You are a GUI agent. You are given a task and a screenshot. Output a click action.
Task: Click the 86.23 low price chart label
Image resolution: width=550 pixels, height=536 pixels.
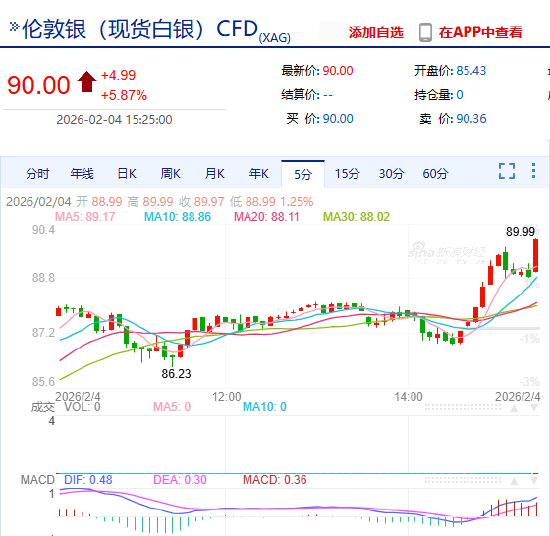176,374
